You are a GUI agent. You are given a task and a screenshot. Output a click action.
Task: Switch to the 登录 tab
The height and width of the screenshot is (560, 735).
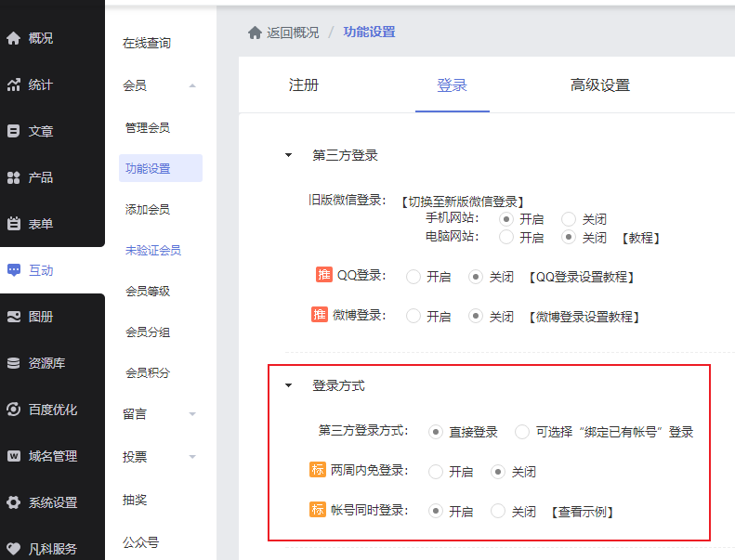coord(453,85)
